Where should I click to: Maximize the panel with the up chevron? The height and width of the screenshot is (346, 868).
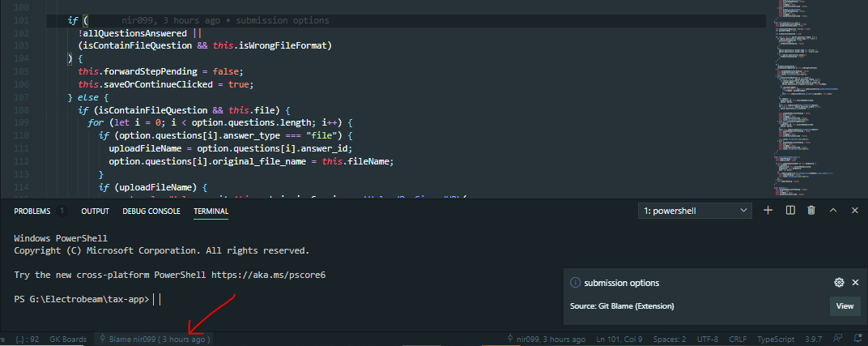(x=833, y=211)
